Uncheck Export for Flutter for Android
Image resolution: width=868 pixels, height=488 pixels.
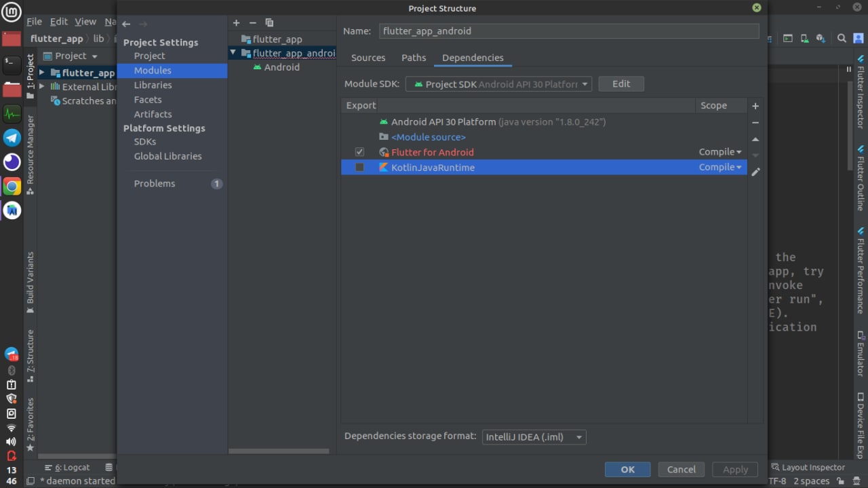(x=359, y=152)
